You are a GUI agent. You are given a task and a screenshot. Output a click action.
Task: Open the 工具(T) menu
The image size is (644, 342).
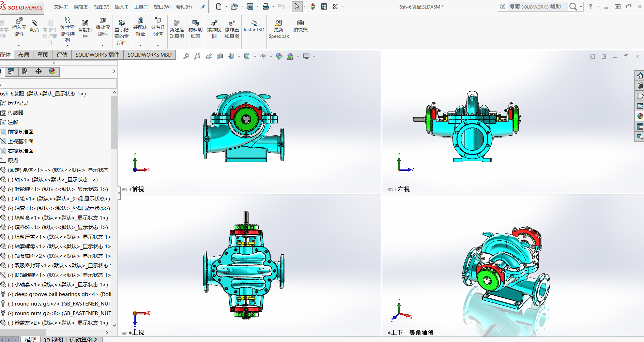[x=141, y=7]
